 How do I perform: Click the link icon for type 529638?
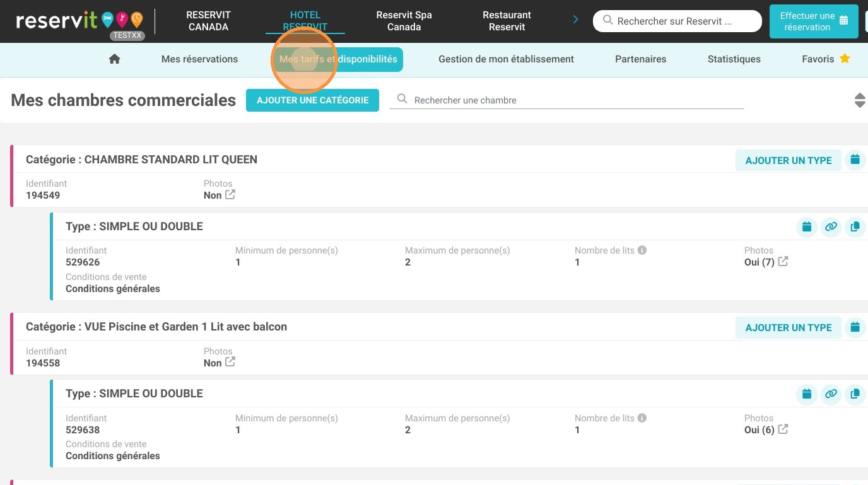(831, 394)
